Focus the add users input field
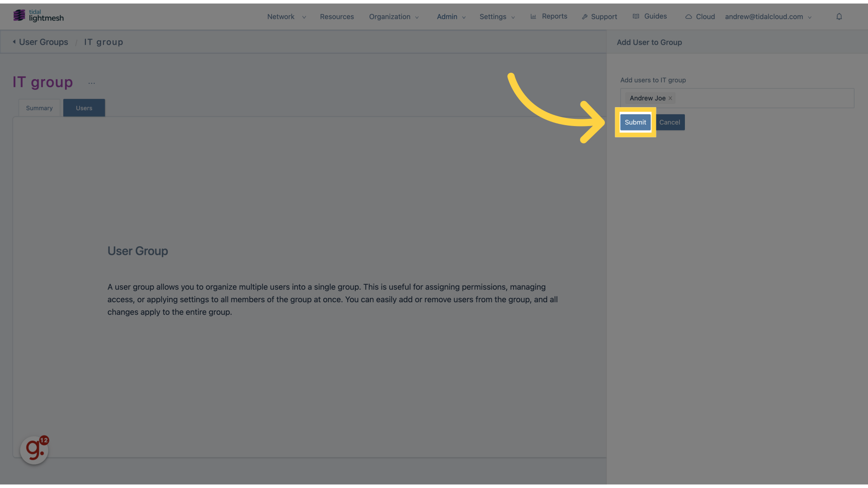 click(x=737, y=98)
